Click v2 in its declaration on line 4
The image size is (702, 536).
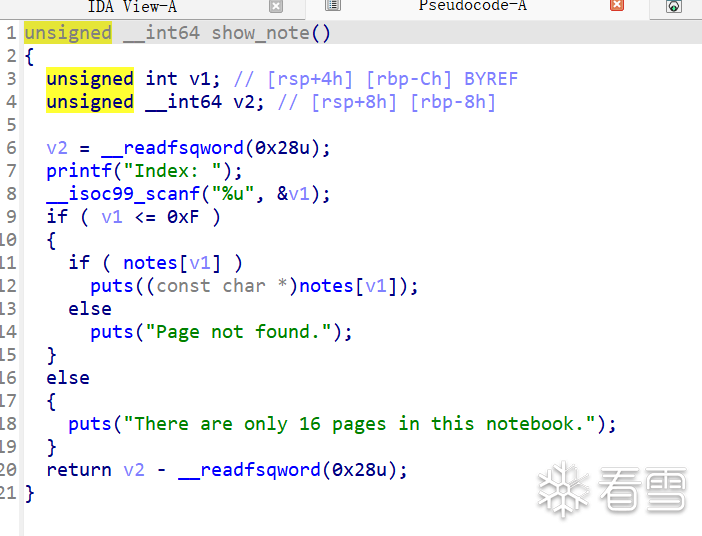pos(244,102)
